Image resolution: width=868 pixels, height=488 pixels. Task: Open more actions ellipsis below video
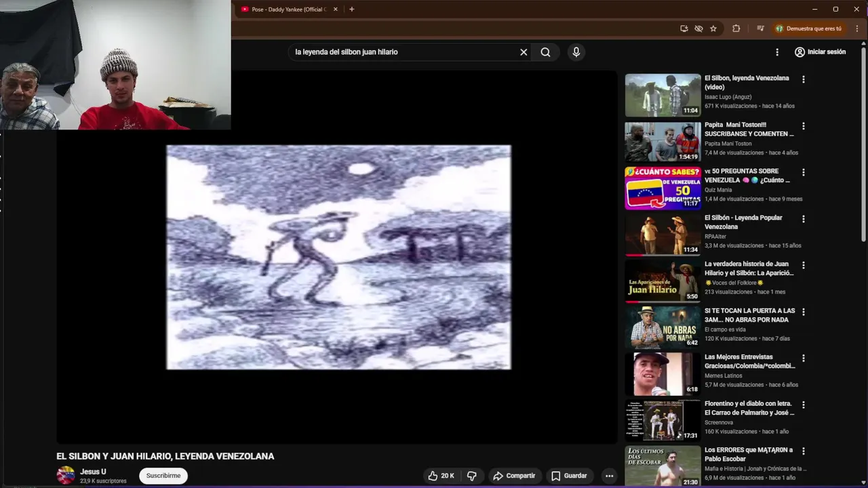click(x=609, y=476)
